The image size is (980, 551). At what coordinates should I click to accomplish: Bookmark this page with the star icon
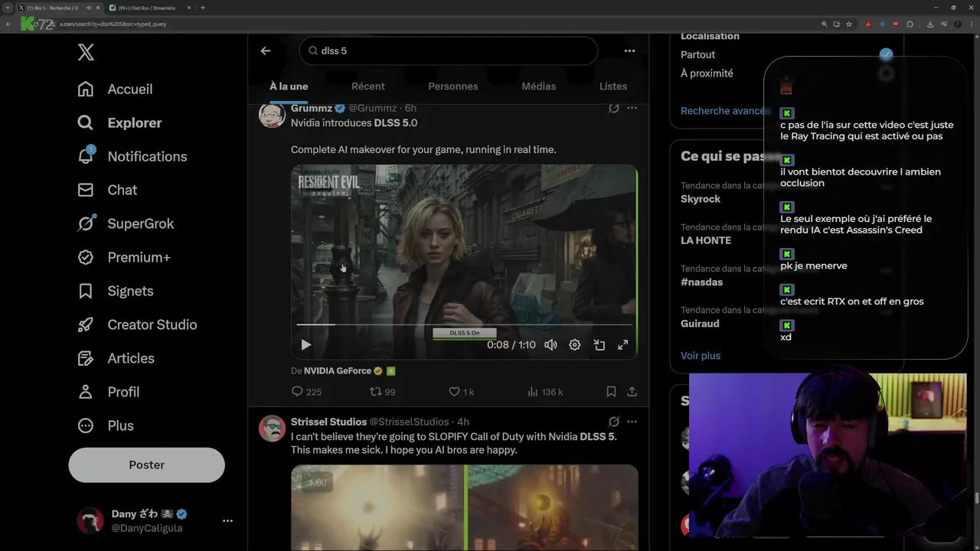pyautogui.click(x=849, y=24)
